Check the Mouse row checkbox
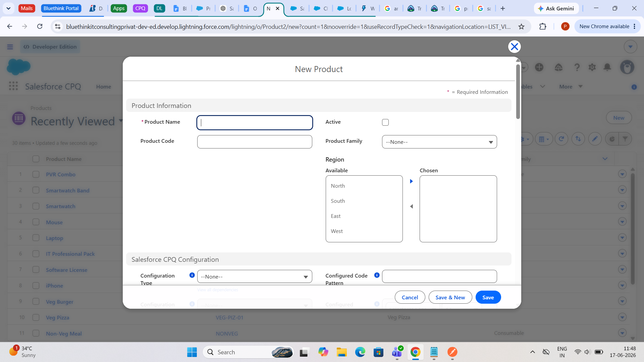 coord(36,222)
